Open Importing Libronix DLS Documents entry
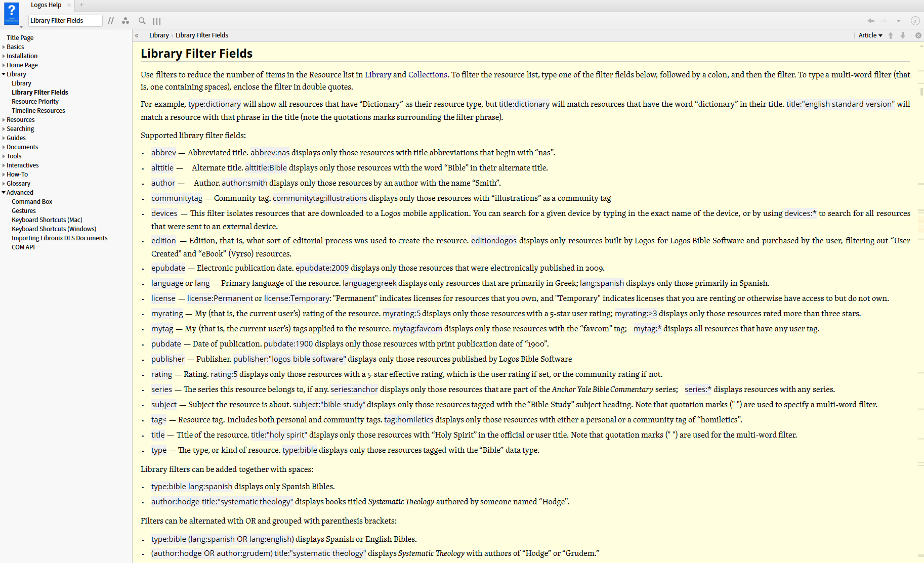924x563 pixels. (60, 238)
